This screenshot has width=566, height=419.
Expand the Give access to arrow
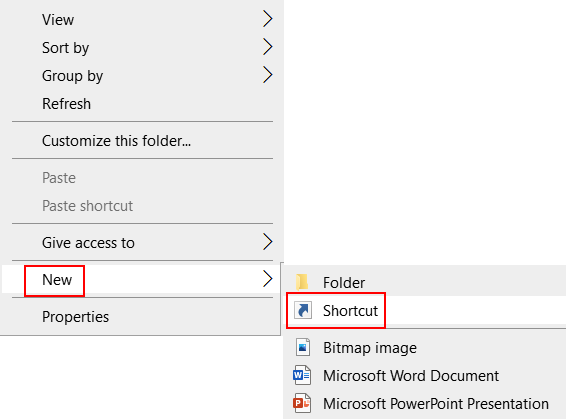[x=267, y=242]
